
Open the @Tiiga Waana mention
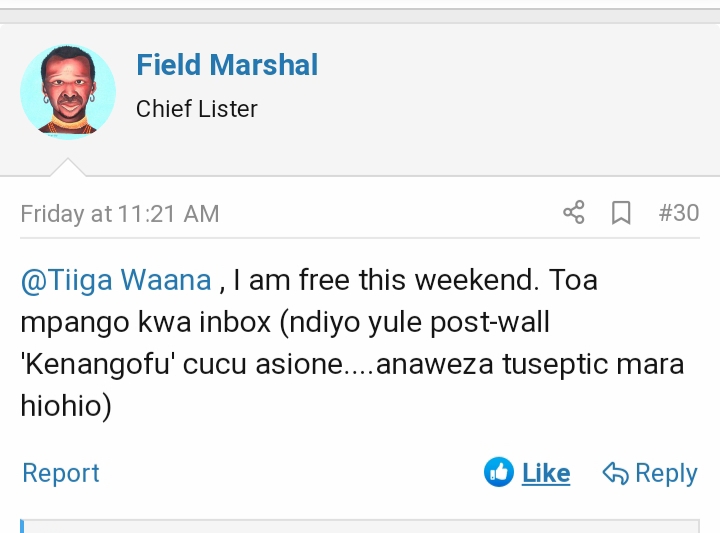point(116,280)
